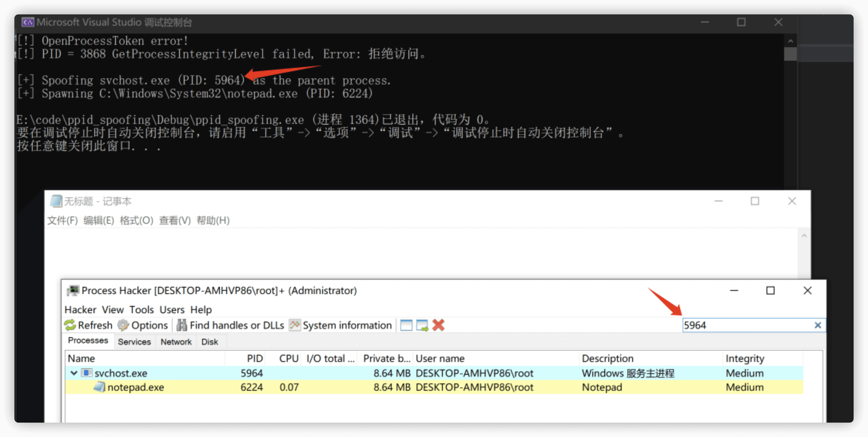Sort by Integrity column header
868x437 pixels.
(x=745, y=358)
